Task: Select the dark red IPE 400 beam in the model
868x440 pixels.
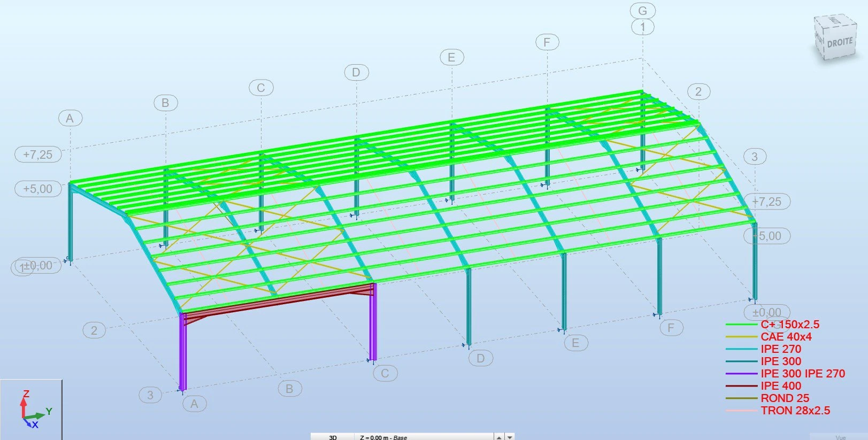Action: point(278,302)
